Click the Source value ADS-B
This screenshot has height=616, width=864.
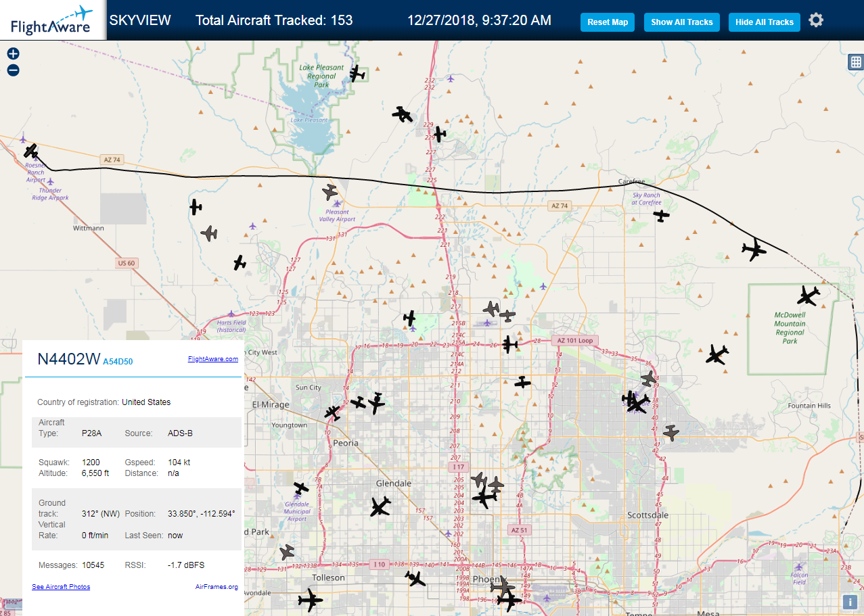point(180,433)
